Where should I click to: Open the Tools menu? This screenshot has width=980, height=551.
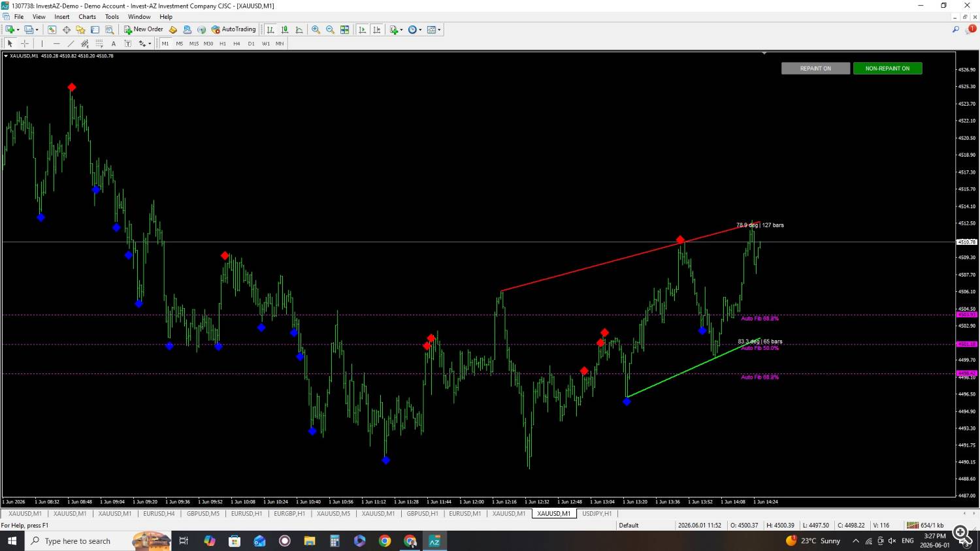pos(112,17)
